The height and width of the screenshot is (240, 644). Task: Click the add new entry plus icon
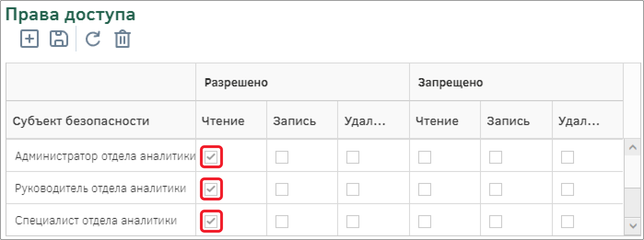tap(30, 39)
